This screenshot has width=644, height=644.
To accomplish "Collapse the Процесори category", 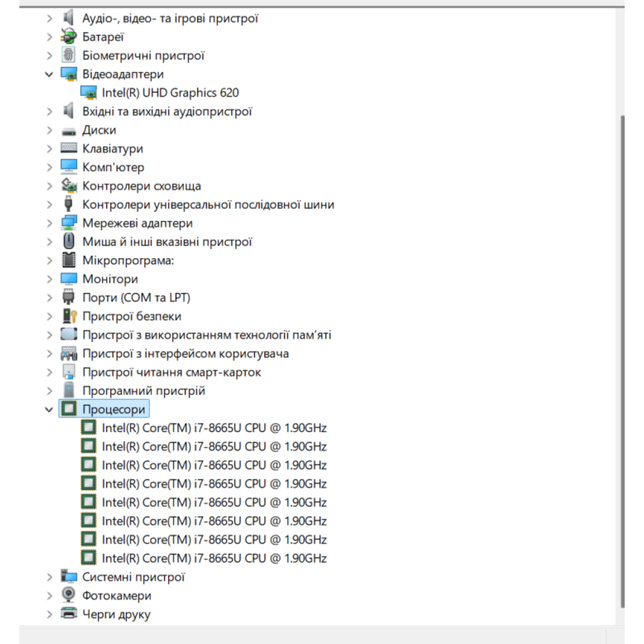I will [49, 410].
